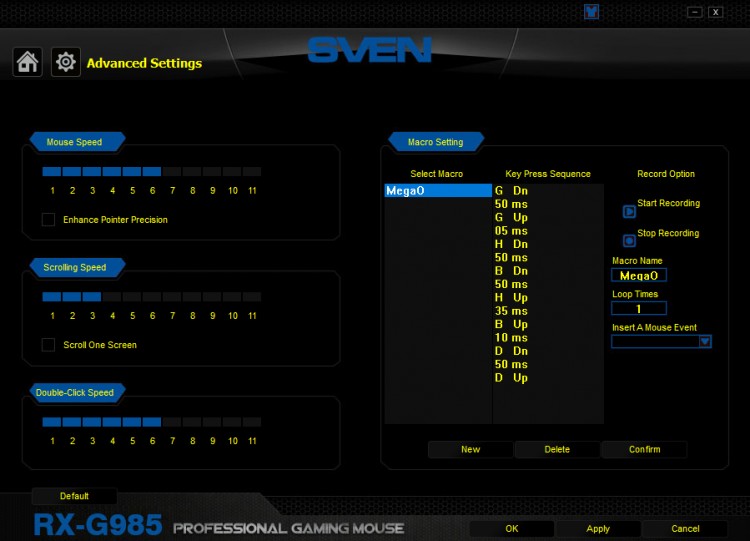Click the Apply button

tap(598, 529)
